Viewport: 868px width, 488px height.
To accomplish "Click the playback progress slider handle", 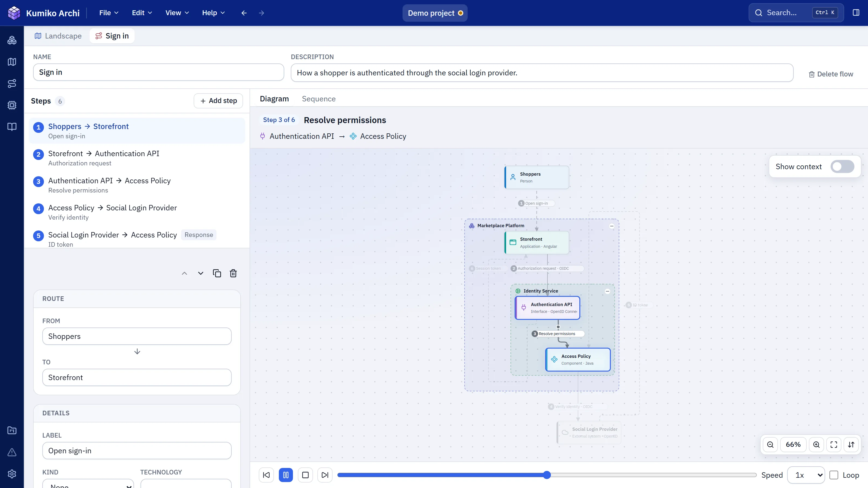I will tap(547, 475).
